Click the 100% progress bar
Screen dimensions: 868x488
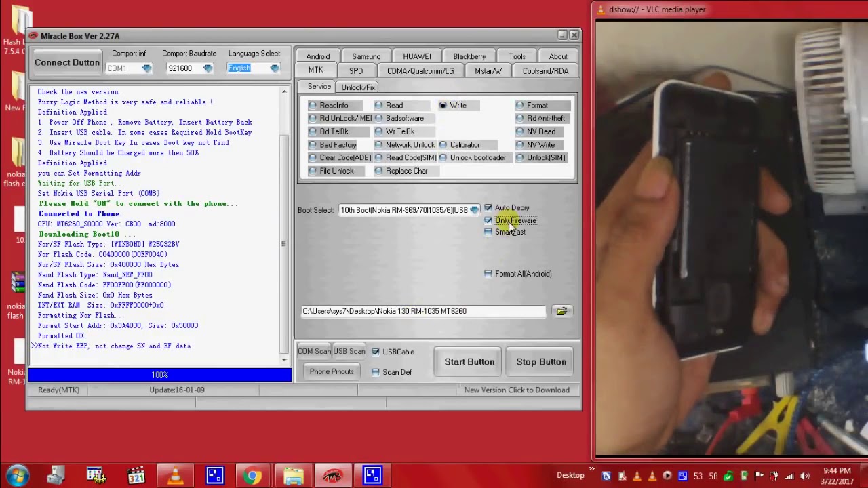point(160,375)
